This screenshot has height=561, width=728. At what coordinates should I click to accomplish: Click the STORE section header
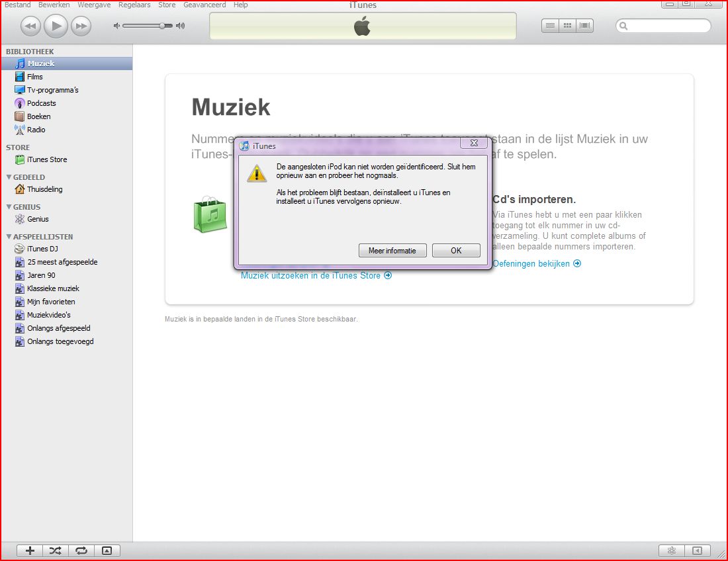click(18, 148)
